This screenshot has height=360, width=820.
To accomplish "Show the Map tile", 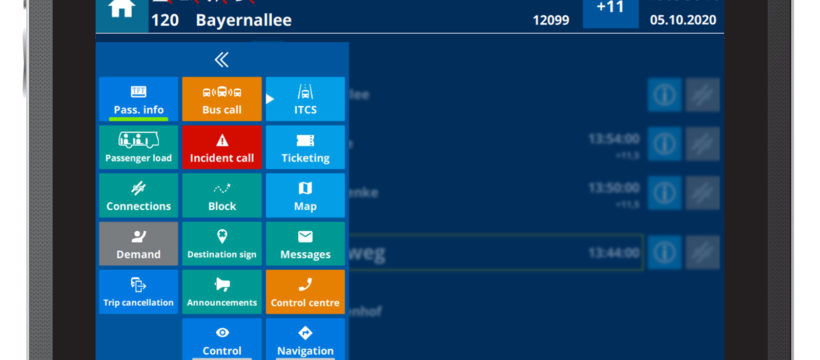I will (x=305, y=195).
